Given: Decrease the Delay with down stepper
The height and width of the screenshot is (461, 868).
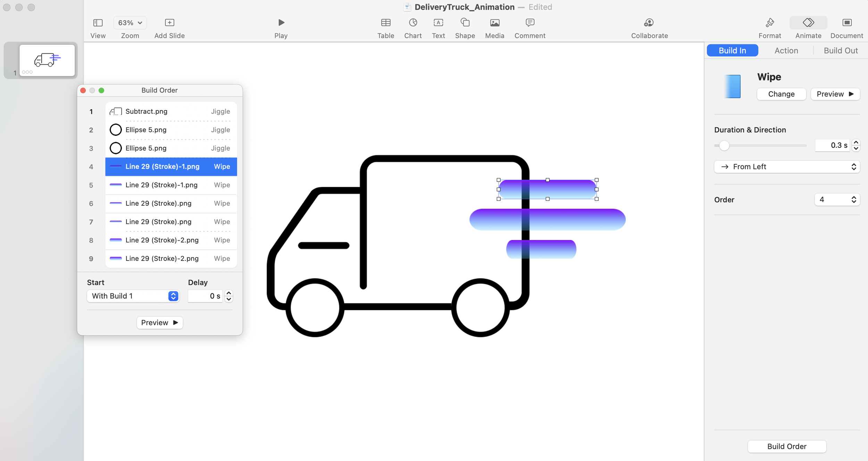Looking at the screenshot, I should pos(228,299).
